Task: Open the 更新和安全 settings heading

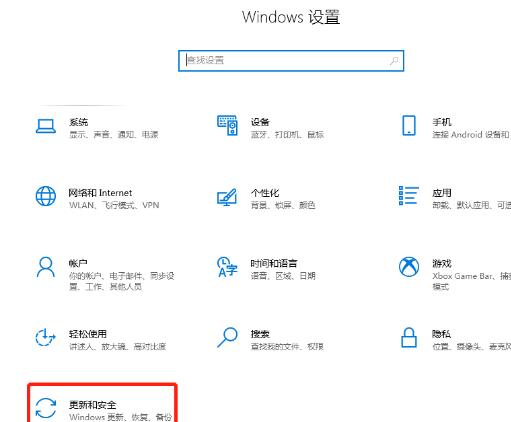Action: 93,405
